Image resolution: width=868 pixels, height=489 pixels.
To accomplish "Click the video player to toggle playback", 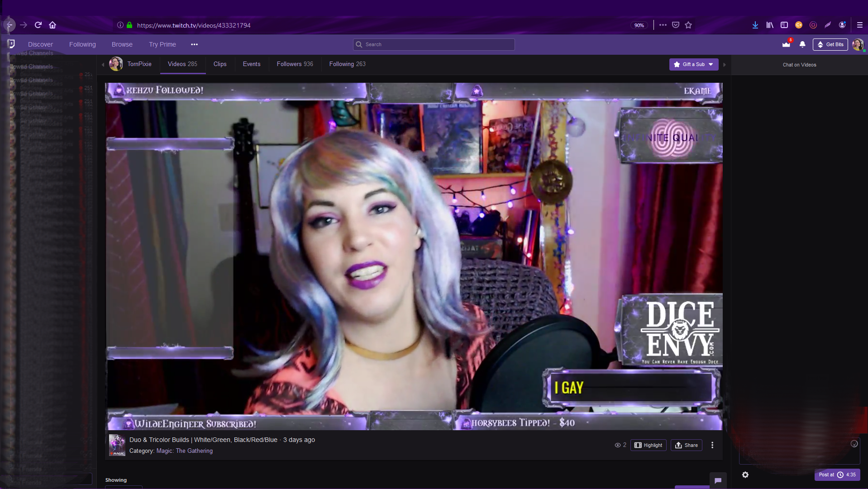I will tap(414, 256).
